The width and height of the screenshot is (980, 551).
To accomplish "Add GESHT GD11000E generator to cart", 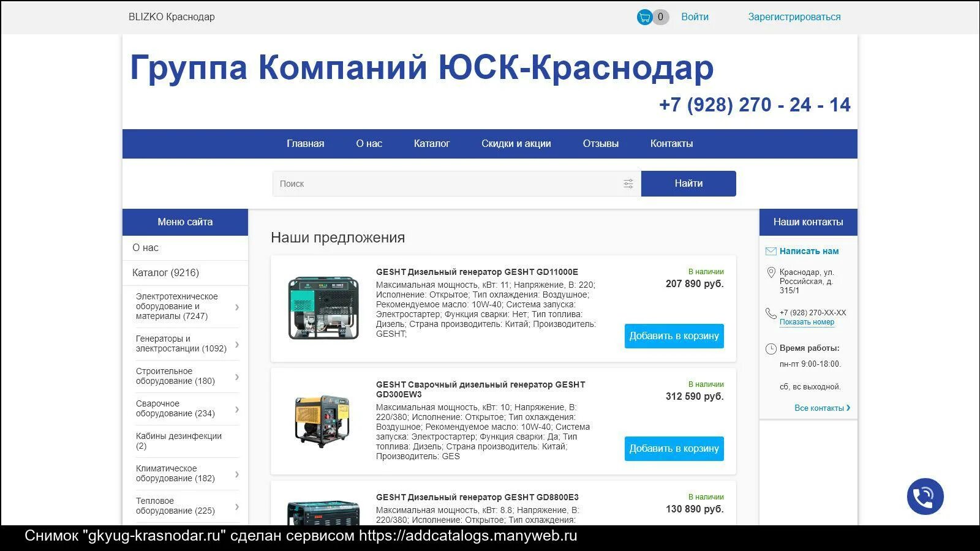I will [674, 336].
